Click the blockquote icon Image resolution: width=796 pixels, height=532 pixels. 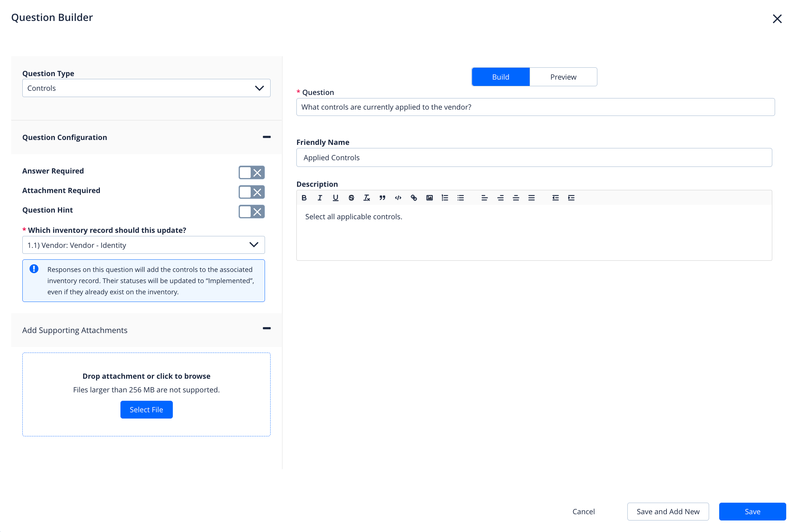point(382,198)
